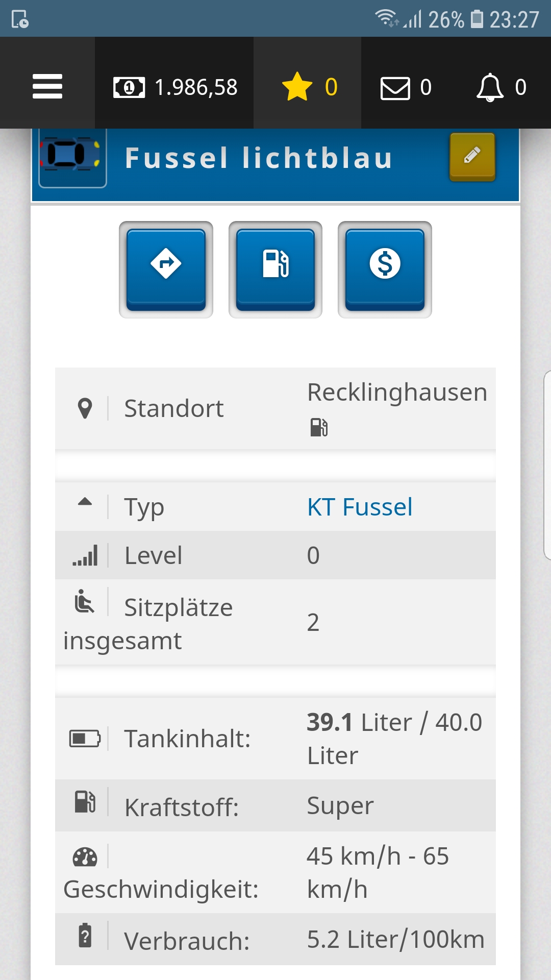Collapse the Typ row arrow

coord(85,502)
